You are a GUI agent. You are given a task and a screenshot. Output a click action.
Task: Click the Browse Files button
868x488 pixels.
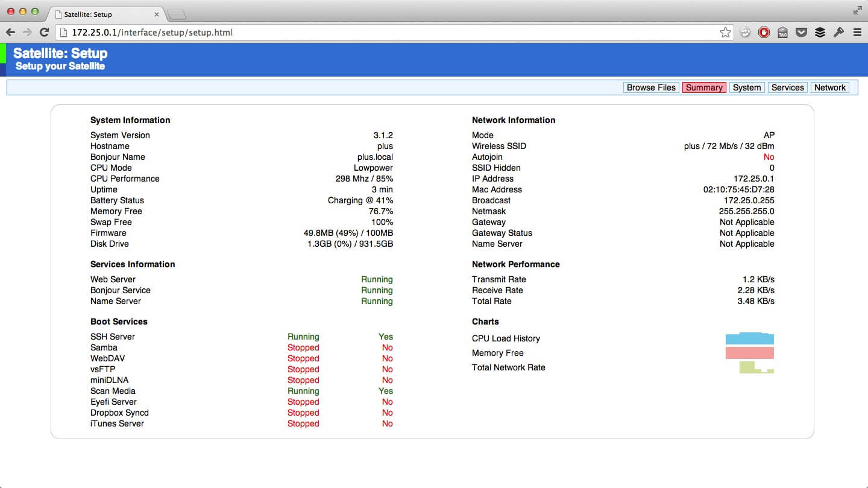click(x=651, y=87)
